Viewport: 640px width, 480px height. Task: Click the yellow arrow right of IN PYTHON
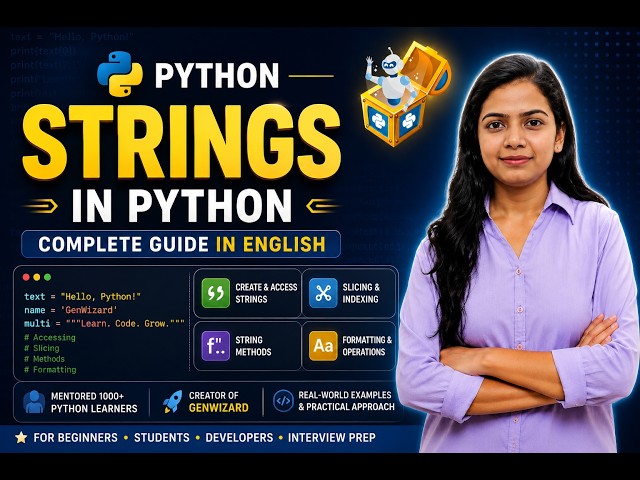pyautogui.click(x=322, y=206)
